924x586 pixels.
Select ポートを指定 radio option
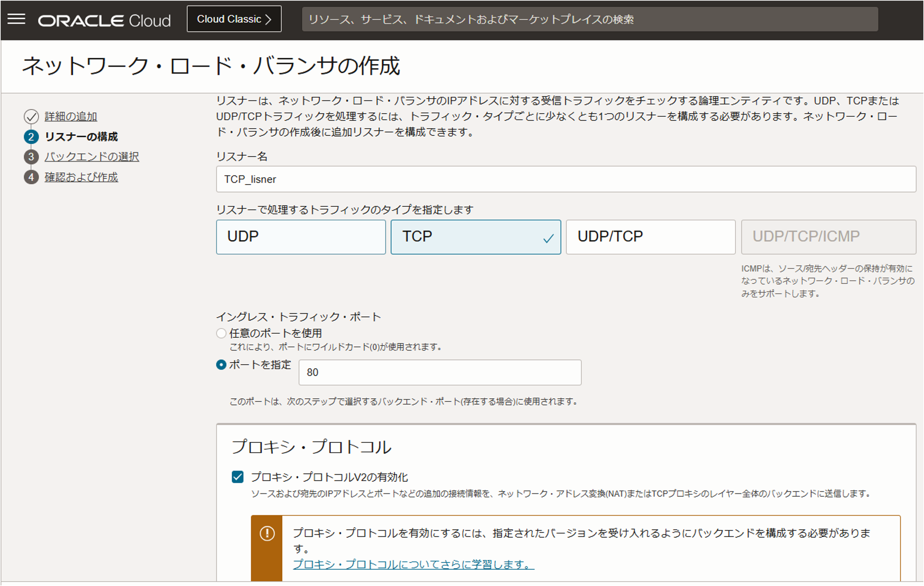pyautogui.click(x=221, y=365)
